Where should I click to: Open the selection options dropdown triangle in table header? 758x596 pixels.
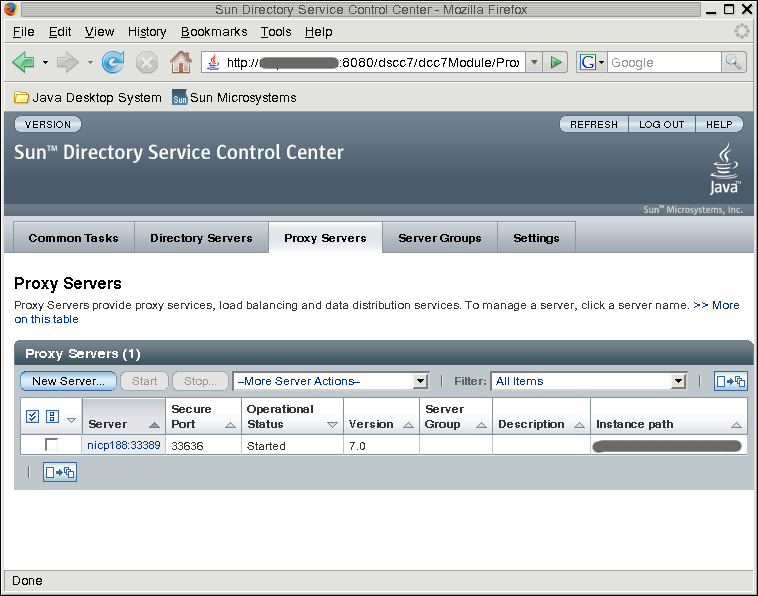coord(71,420)
